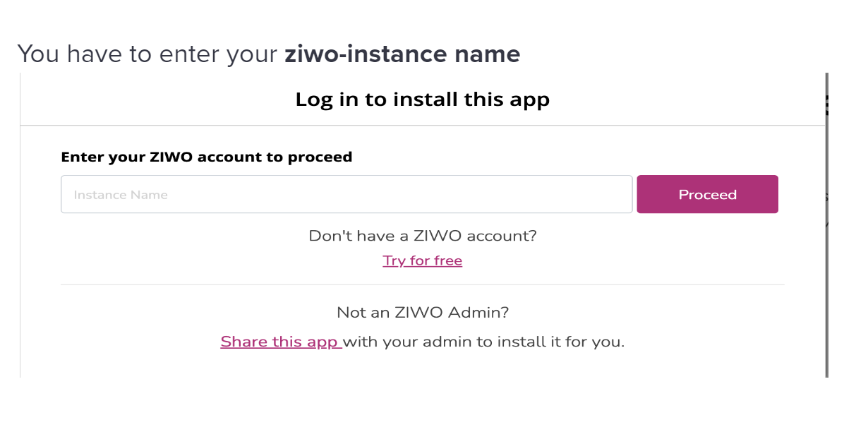868x432 pixels.
Task: Click the right-edge vertical scrollbar
Action: point(826,224)
